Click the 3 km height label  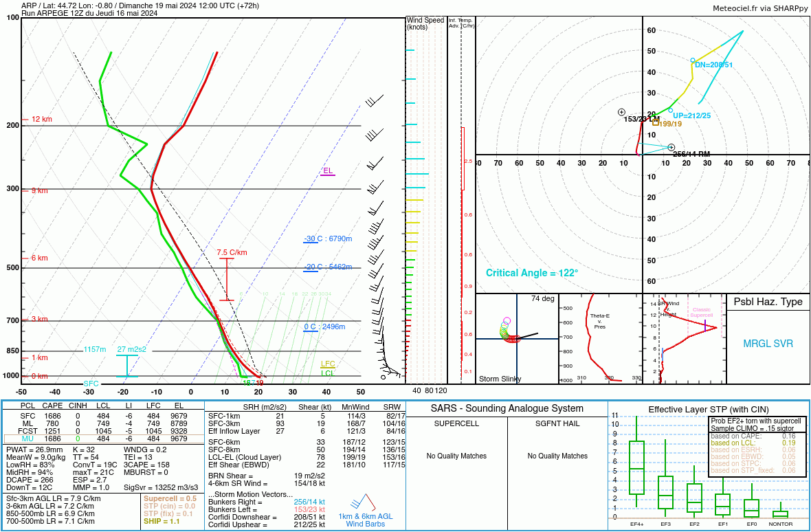point(39,319)
